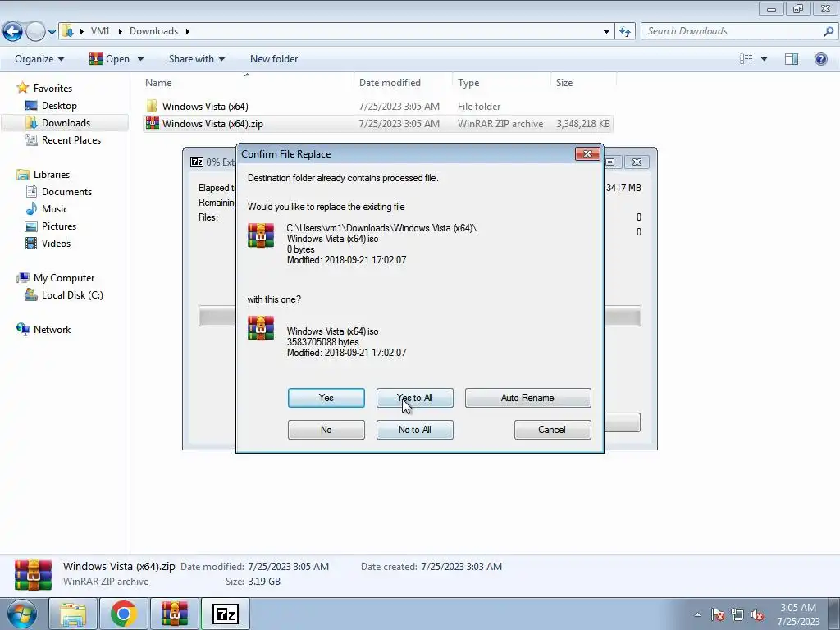Open Recent Places in sidebar
The image size is (840, 630).
pos(71,139)
